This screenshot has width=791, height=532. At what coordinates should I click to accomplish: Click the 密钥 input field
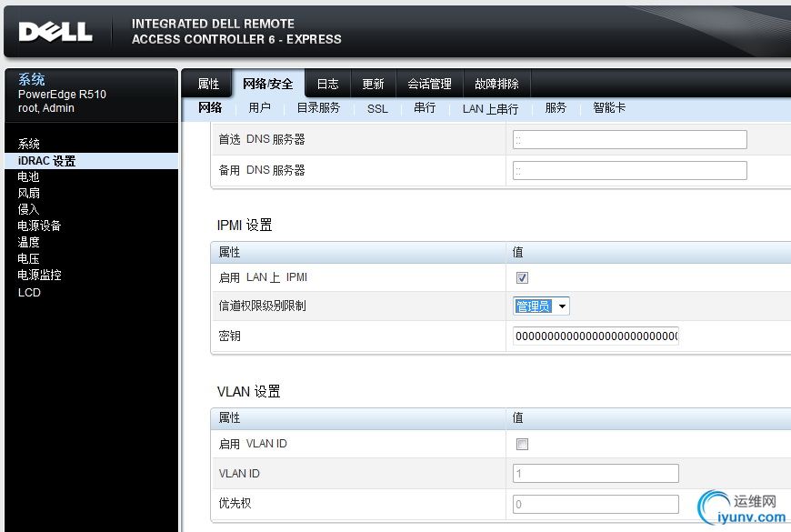point(596,336)
